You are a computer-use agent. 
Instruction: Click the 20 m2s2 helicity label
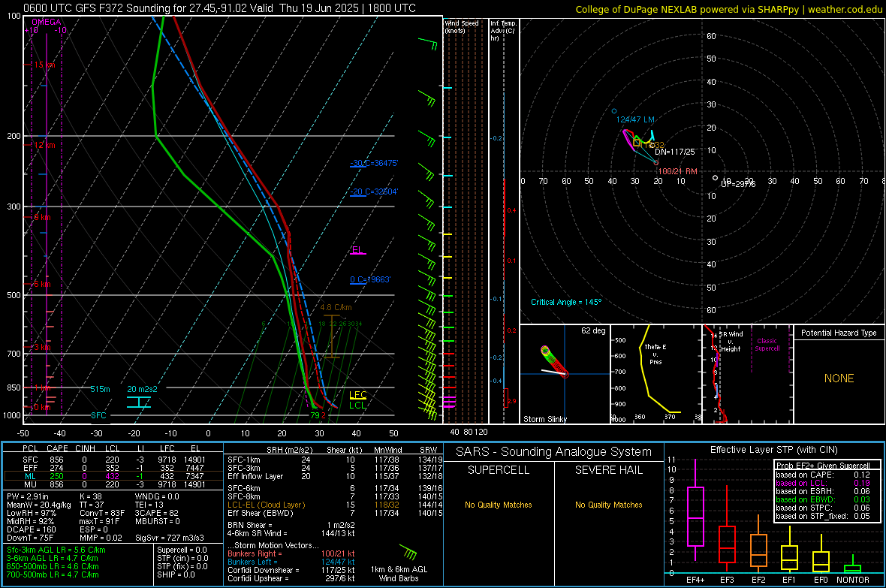click(x=143, y=389)
